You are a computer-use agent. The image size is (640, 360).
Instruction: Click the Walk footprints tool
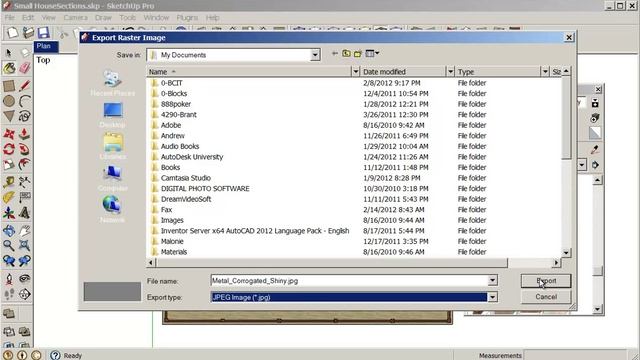(9, 294)
